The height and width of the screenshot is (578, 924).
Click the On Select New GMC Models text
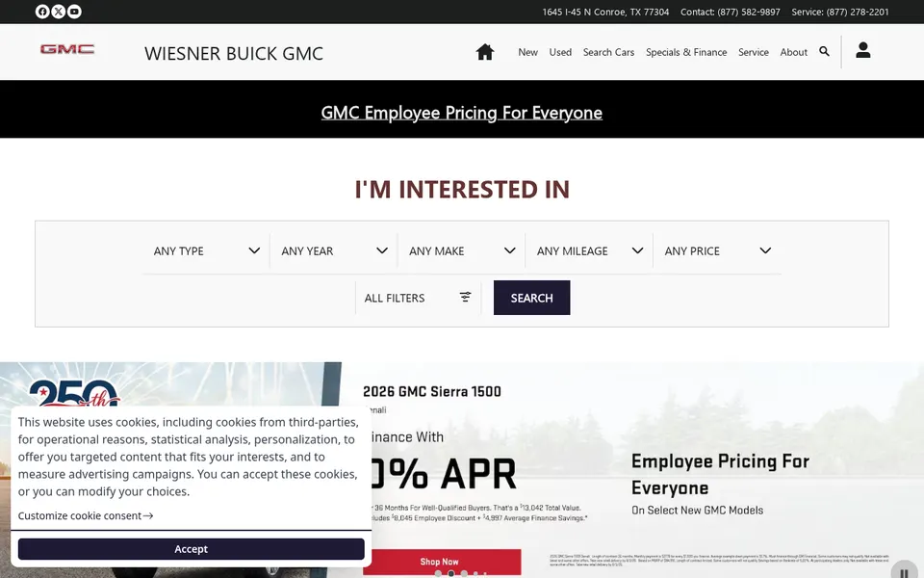pyautogui.click(x=697, y=511)
